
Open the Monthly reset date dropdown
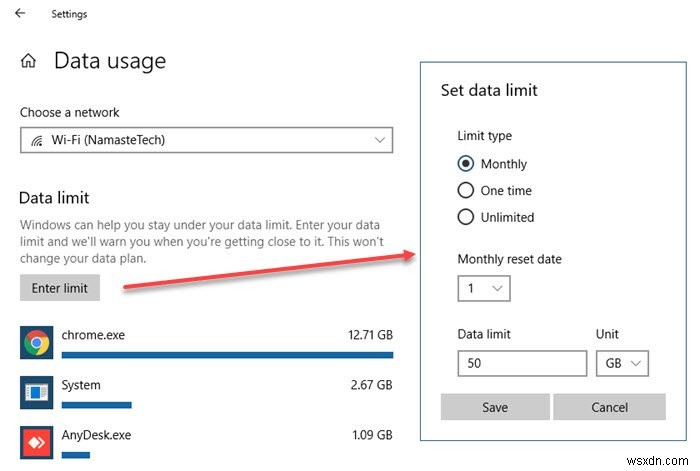pyautogui.click(x=484, y=289)
